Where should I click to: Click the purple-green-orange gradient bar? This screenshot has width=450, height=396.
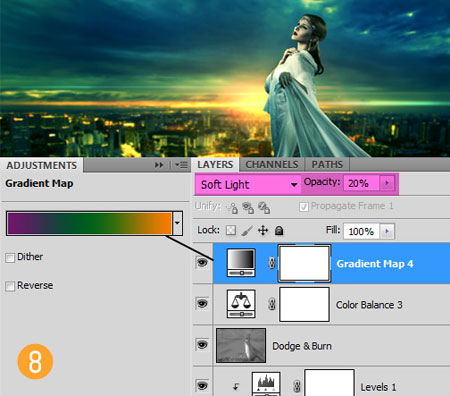tap(89, 223)
